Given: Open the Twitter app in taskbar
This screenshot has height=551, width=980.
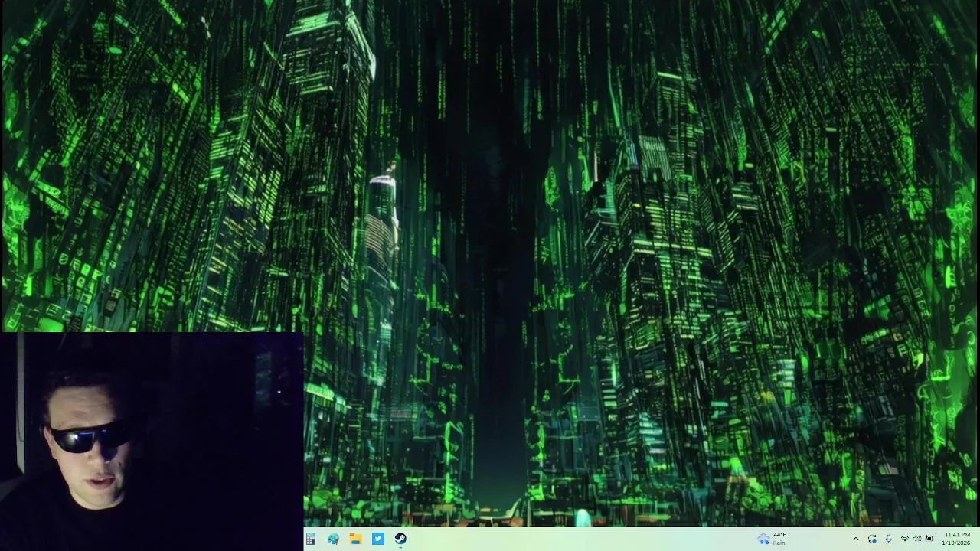Looking at the screenshot, I should (x=378, y=539).
